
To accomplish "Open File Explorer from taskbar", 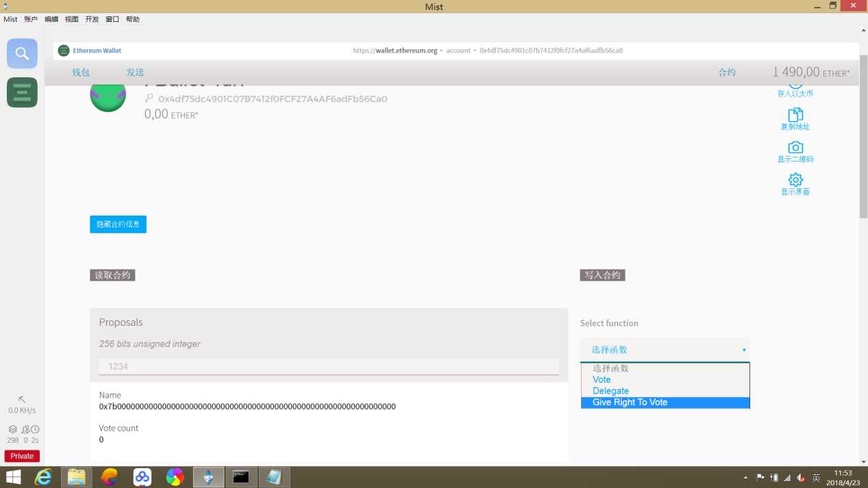I will [76, 477].
